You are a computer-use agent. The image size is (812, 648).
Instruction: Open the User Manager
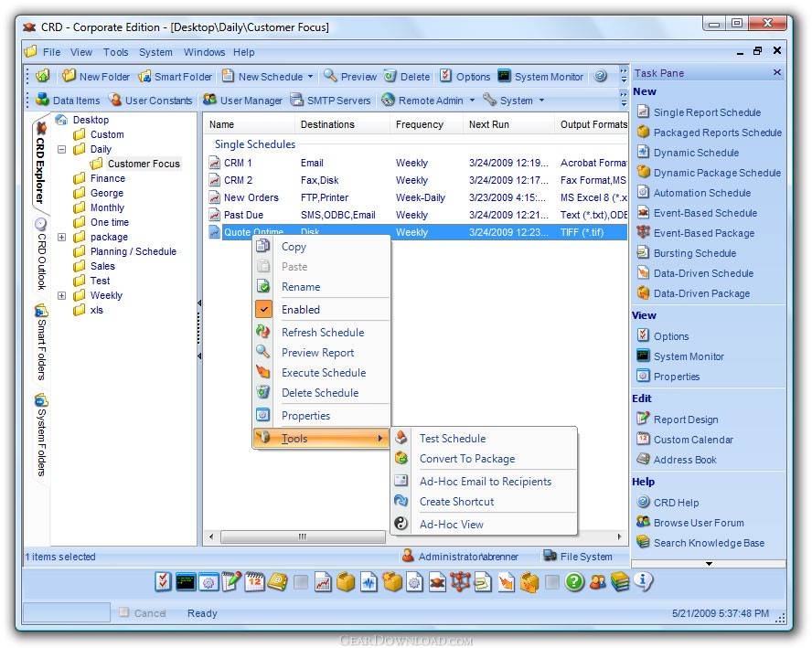point(243,100)
